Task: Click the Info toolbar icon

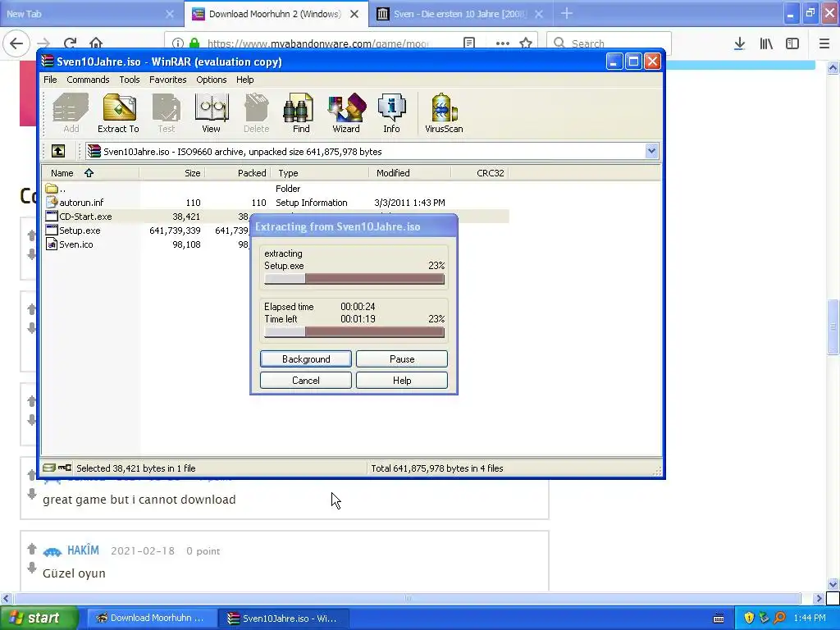Action: 391,113
